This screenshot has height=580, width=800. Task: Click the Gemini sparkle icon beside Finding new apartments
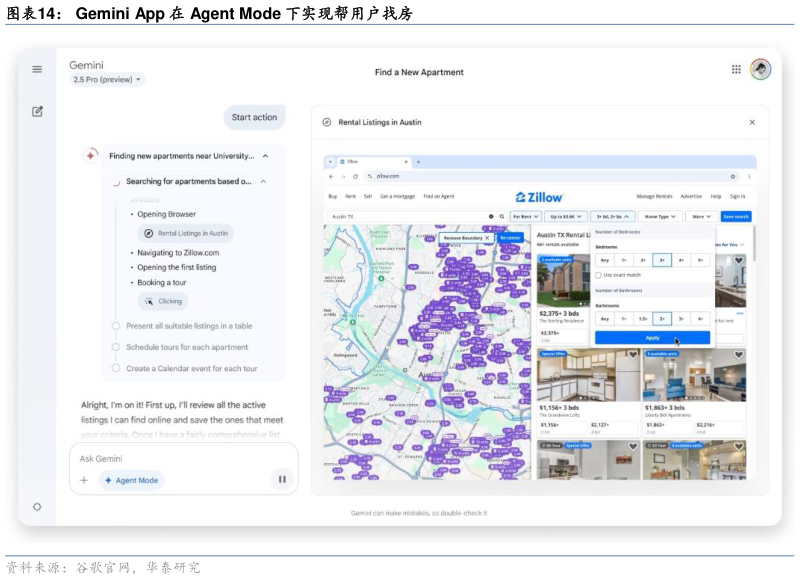[91, 156]
